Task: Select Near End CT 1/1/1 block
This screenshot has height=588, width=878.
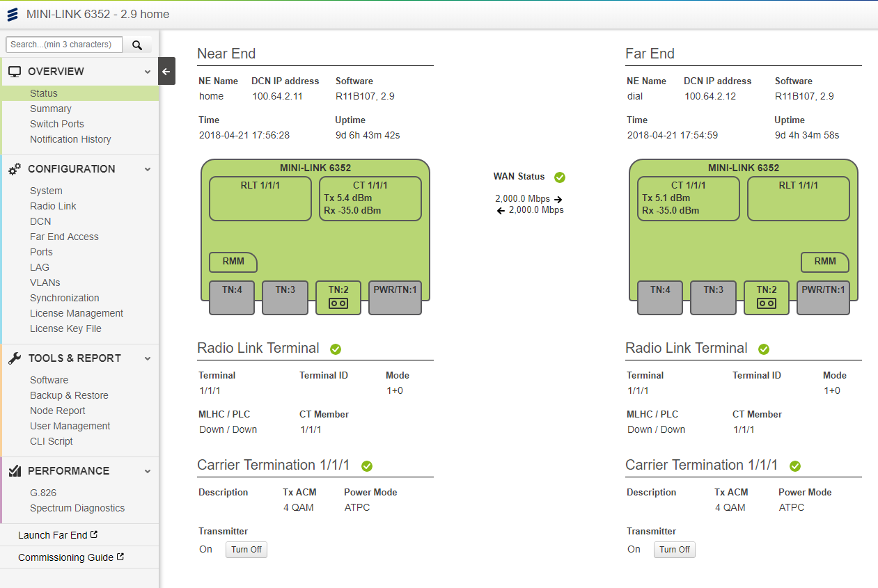Action: point(370,199)
